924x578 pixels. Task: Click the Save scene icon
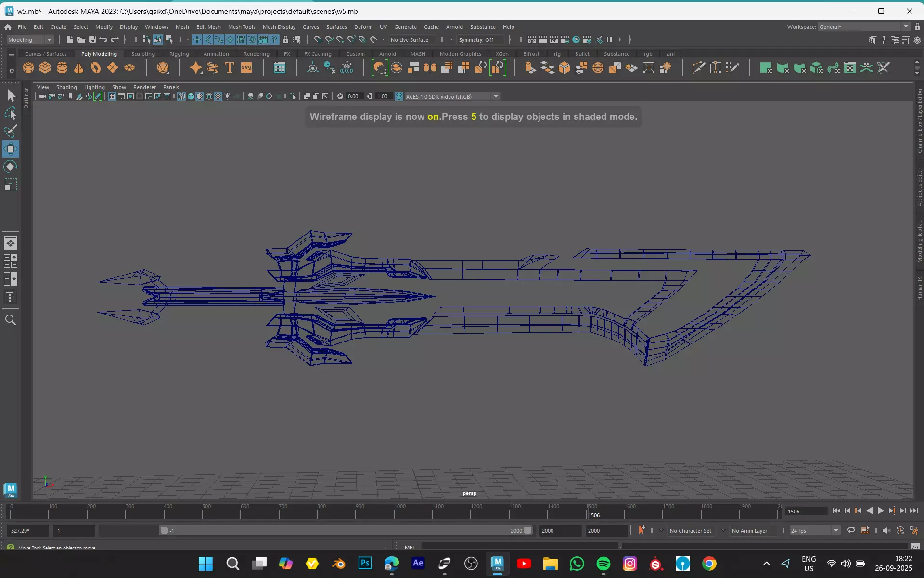(92, 40)
